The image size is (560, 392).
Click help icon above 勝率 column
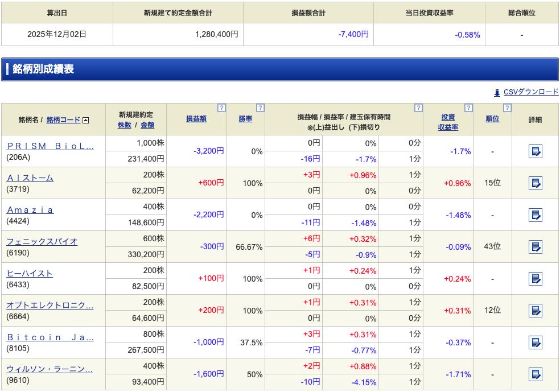tap(260, 108)
